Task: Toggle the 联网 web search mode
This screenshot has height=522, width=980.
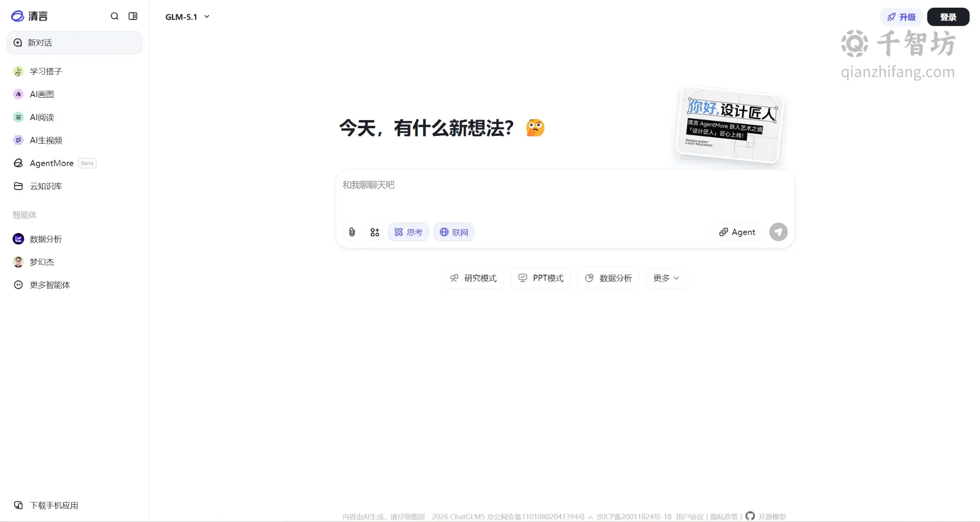Action: (x=454, y=232)
